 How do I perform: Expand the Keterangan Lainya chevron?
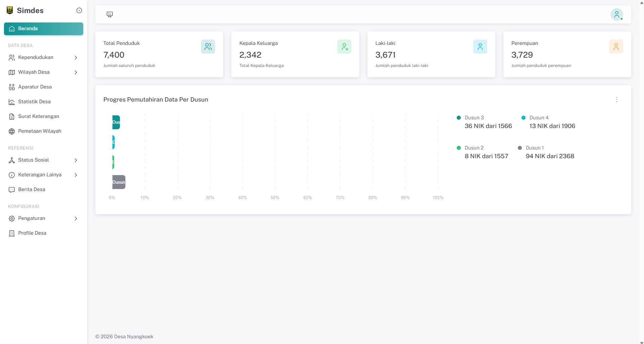pyautogui.click(x=76, y=175)
